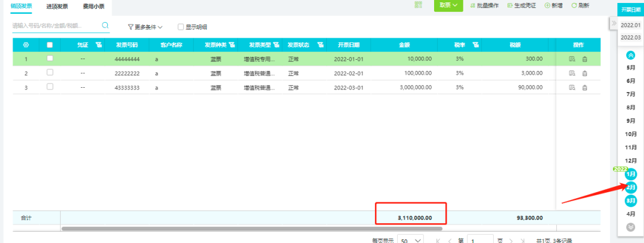Click filter icon on 发票种类 column
The height and width of the screenshot is (243, 644).
point(231,45)
